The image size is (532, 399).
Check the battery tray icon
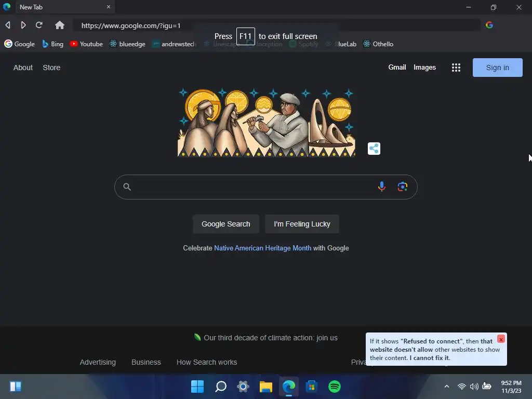click(487, 386)
